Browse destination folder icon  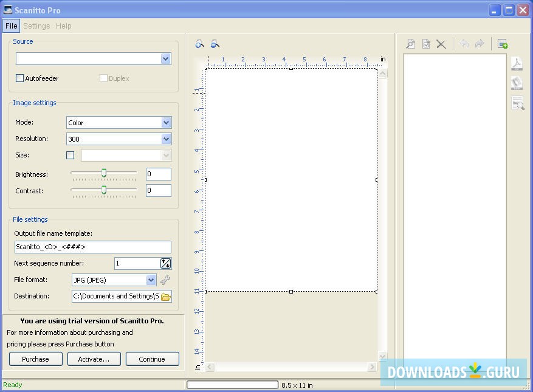click(166, 297)
